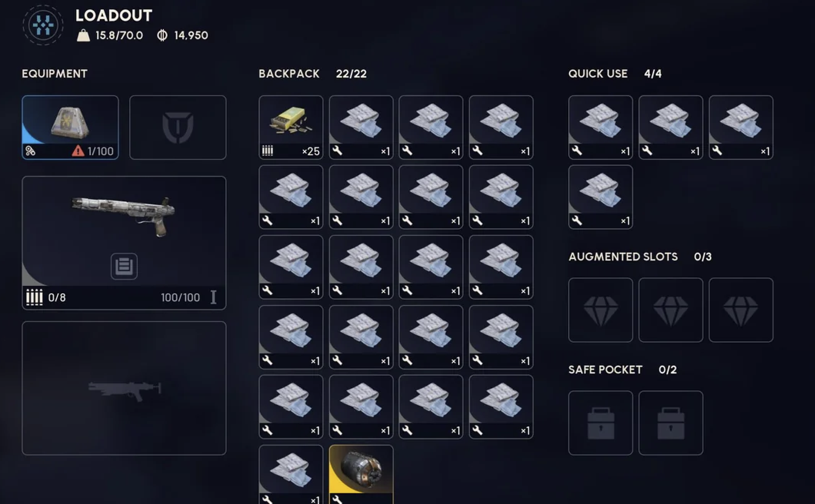Click the currency coin icon beside 14,950

[162, 35]
